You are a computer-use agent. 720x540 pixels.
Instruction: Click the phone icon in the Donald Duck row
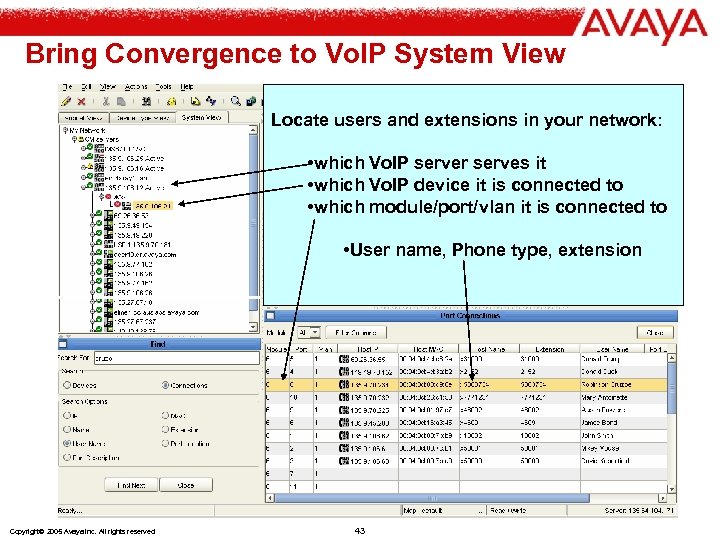(x=343, y=371)
